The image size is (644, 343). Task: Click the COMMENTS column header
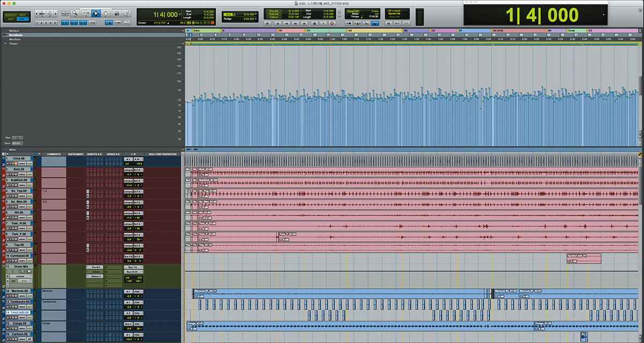(54, 154)
